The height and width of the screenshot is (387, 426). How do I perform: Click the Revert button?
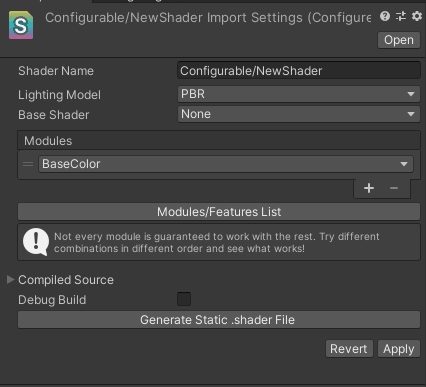pyautogui.click(x=349, y=349)
